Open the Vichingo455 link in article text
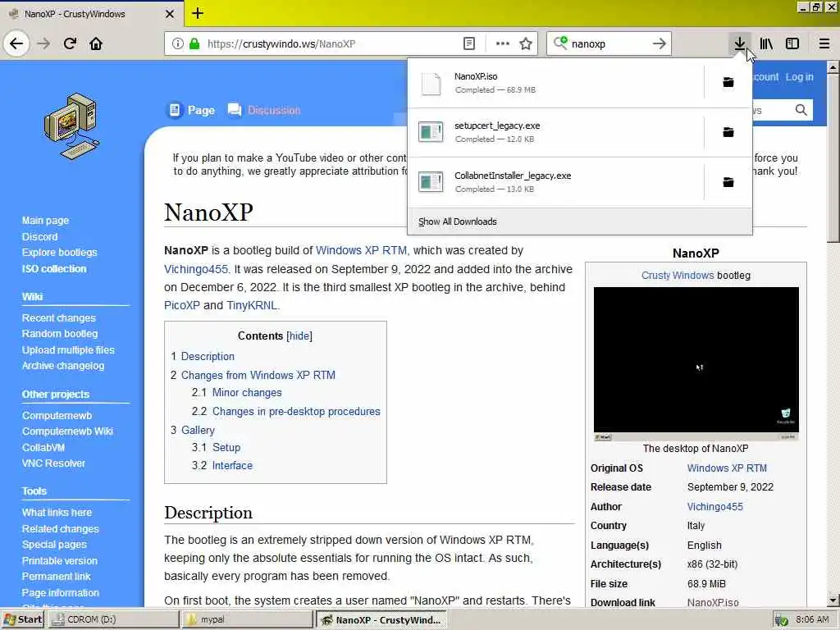This screenshot has width=840, height=630. click(x=196, y=269)
